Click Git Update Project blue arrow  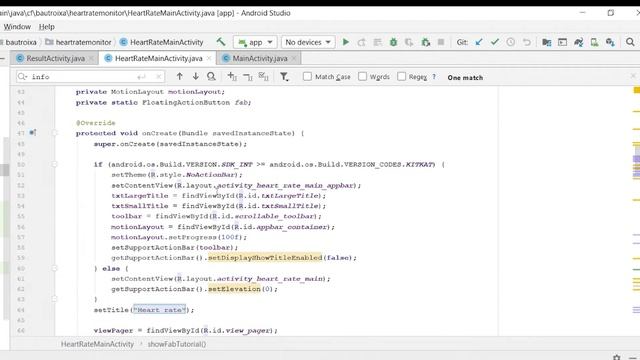(x=479, y=42)
